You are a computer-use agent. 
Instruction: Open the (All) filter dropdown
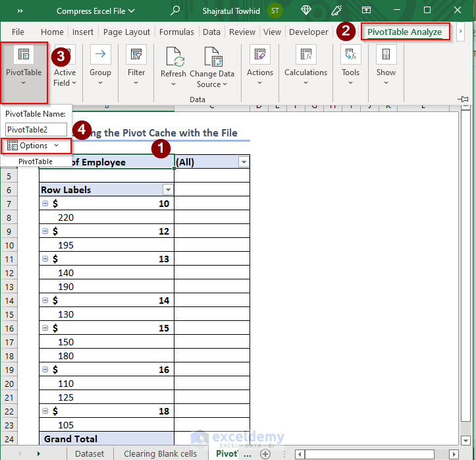pos(244,162)
